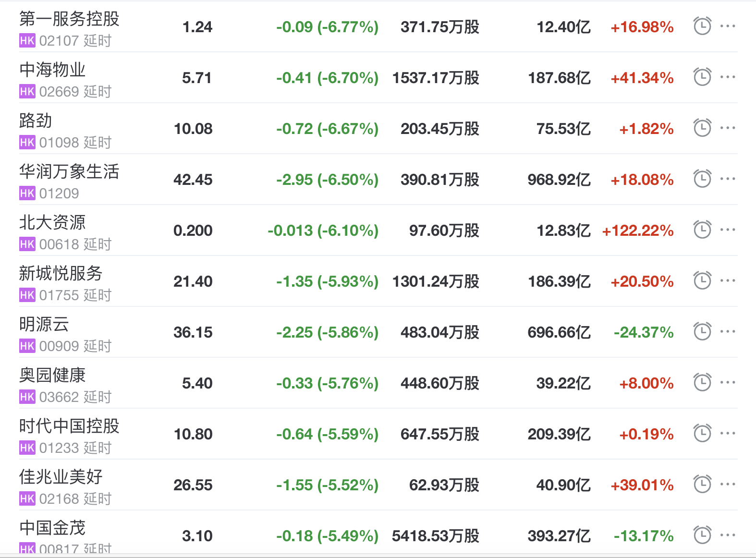The width and height of the screenshot is (756, 558).
Task: Open more options for 北大资源
Action: tap(728, 230)
